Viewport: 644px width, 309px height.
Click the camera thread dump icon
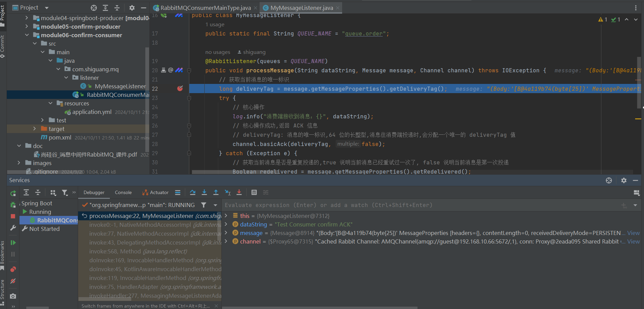(13, 296)
